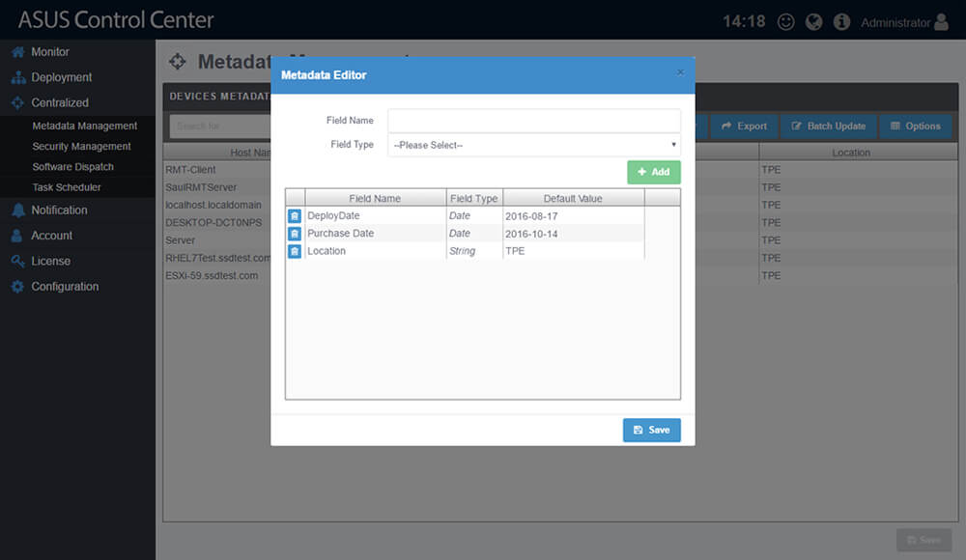
Task: Click inside the Field Name input
Action: pos(531,120)
